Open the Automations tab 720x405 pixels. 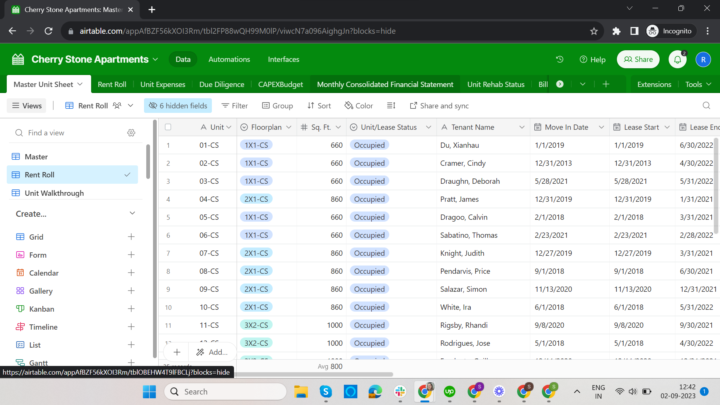[x=229, y=60]
